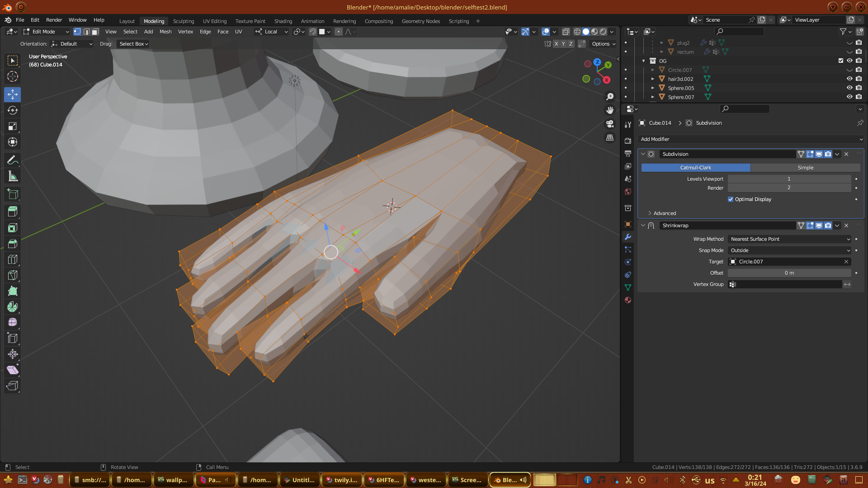868x488 pixels.
Task: Hide hair3d.002 in the viewport
Action: click(849, 79)
